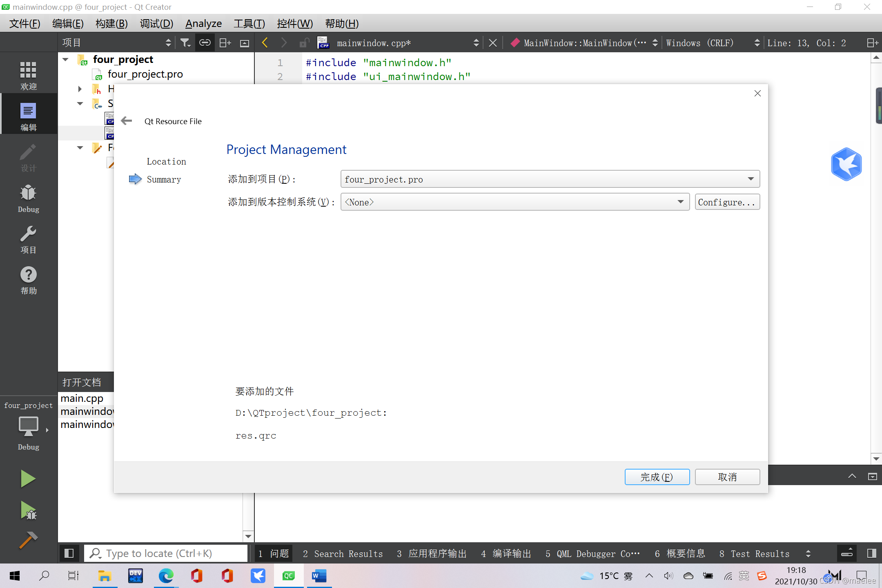
Task: Split the project pane
Action: (x=225, y=43)
